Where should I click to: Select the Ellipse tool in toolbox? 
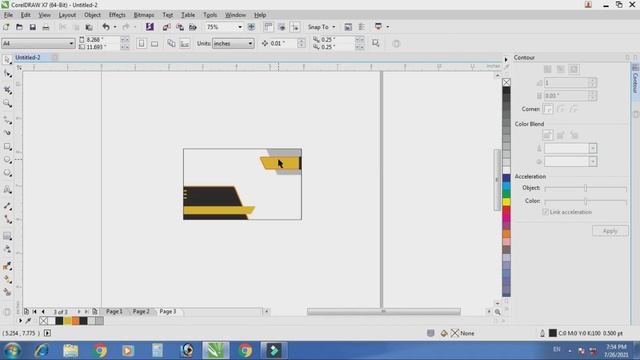pyautogui.click(x=7, y=160)
